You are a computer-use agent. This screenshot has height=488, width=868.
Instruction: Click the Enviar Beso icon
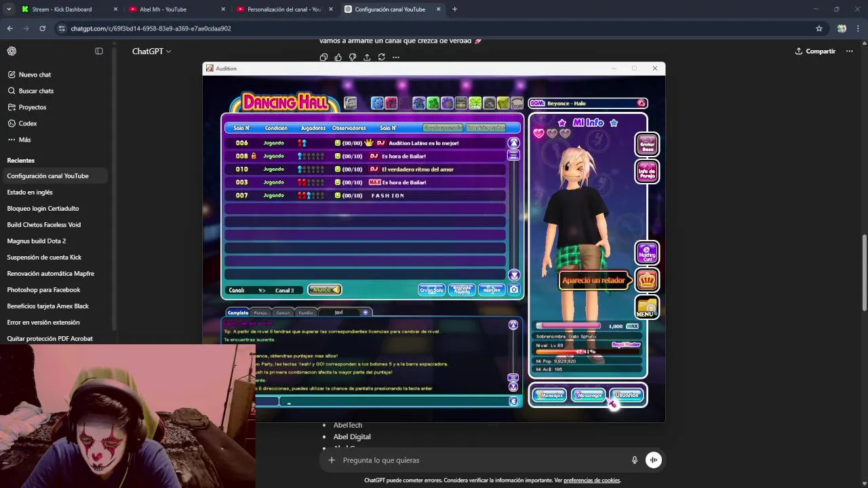point(647,144)
